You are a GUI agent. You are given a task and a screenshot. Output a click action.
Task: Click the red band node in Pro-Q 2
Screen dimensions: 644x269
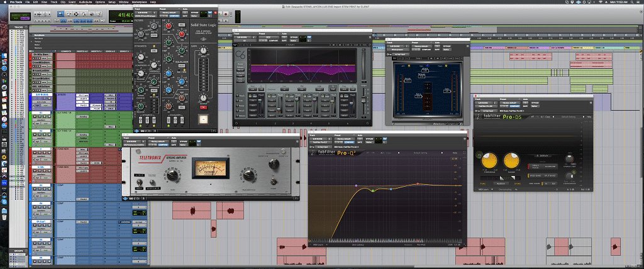tap(418, 184)
